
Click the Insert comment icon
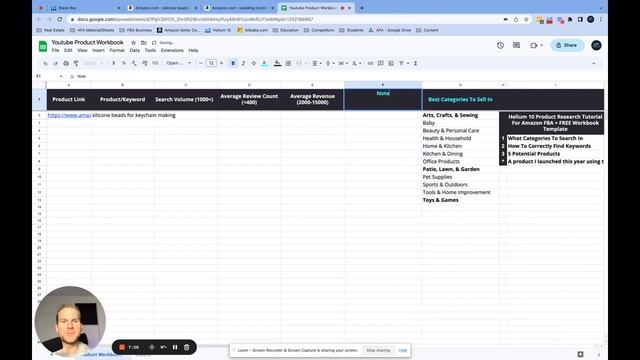click(x=380, y=63)
